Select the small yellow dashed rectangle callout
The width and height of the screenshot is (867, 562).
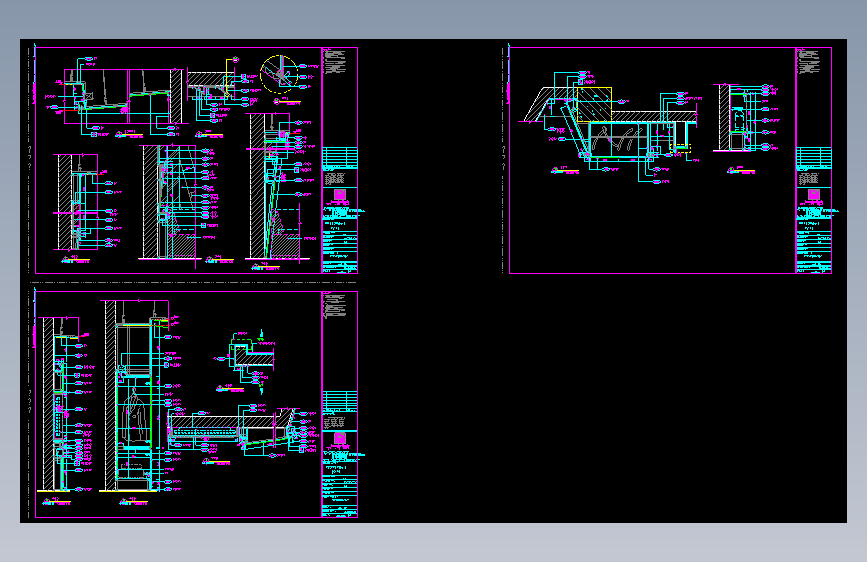click(x=680, y=148)
